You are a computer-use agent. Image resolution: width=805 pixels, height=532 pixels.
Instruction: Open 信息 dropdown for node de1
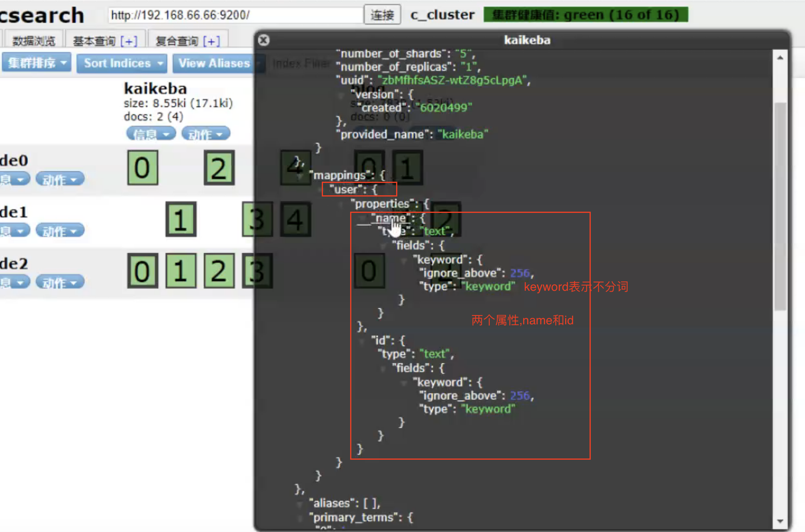[14, 230]
